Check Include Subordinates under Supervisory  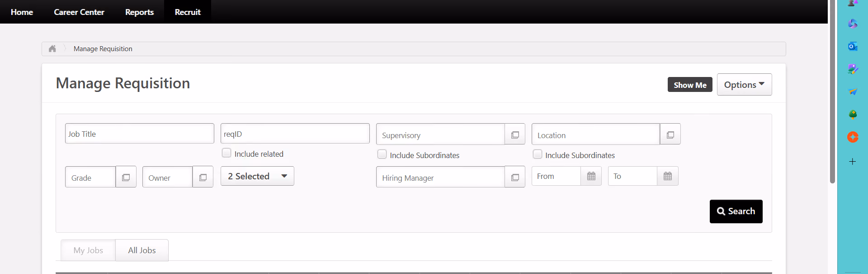[382, 154]
